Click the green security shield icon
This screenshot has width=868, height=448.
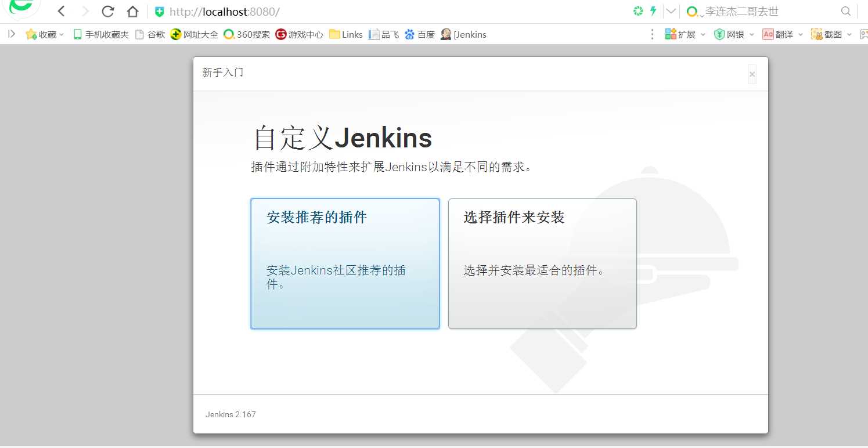click(x=159, y=12)
